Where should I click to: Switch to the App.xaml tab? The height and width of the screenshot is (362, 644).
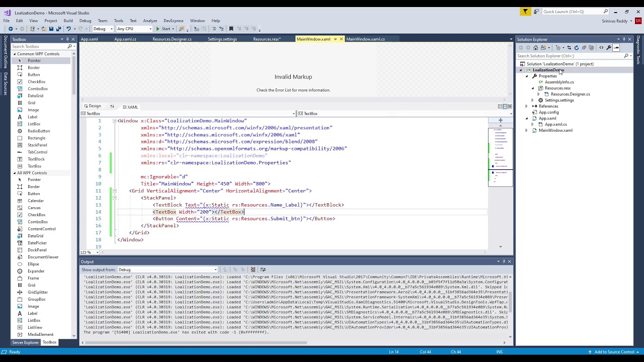[x=90, y=39]
